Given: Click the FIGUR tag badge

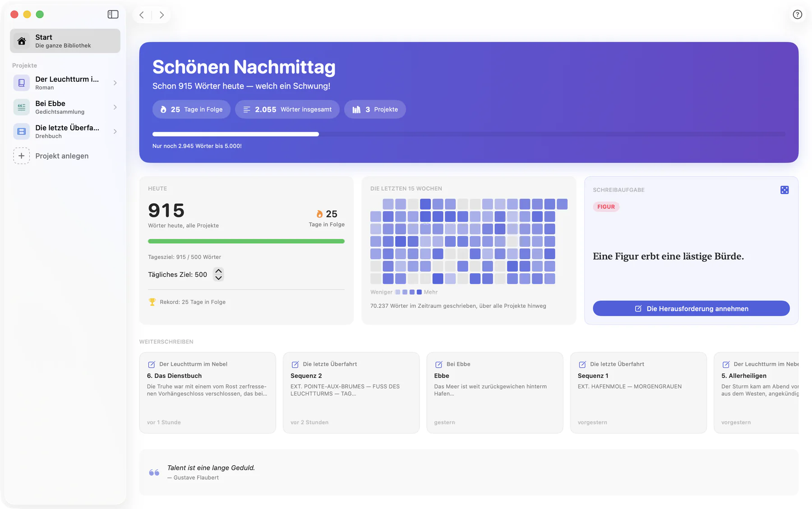Looking at the screenshot, I should tap(606, 207).
